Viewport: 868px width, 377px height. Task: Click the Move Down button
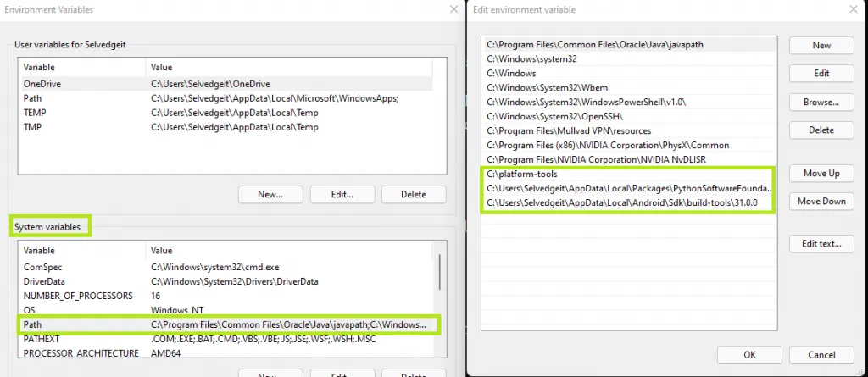tap(821, 202)
